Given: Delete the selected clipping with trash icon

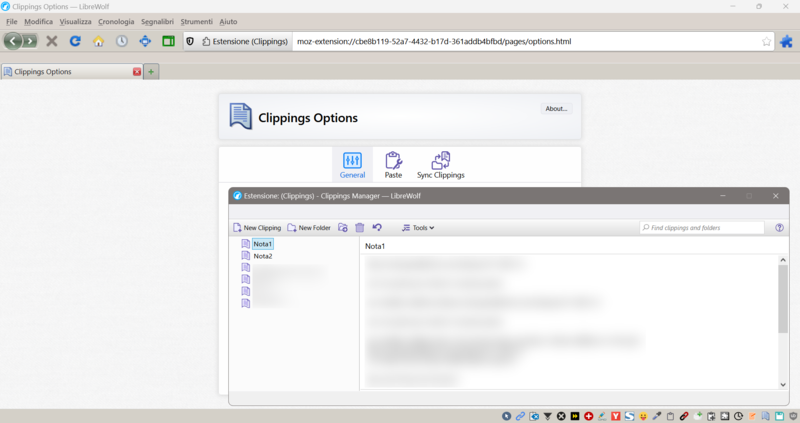Looking at the screenshot, I should 360,228.
